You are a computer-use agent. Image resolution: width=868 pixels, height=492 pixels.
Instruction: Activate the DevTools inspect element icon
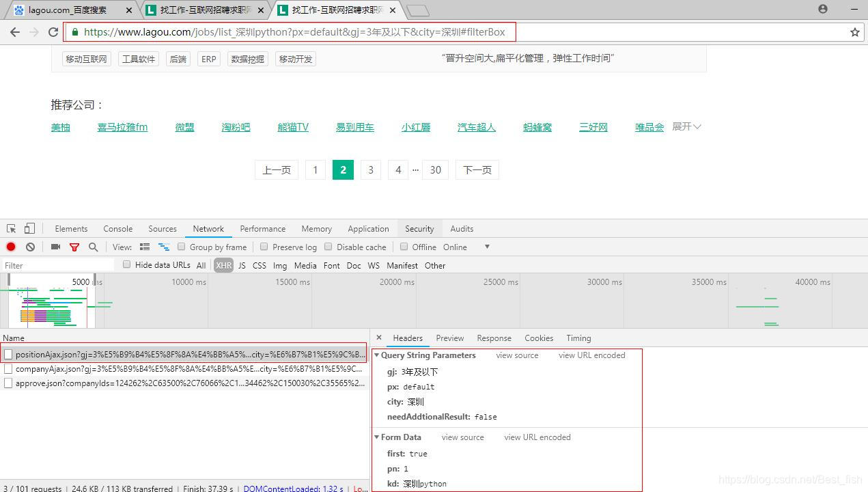tap(12, 228)
